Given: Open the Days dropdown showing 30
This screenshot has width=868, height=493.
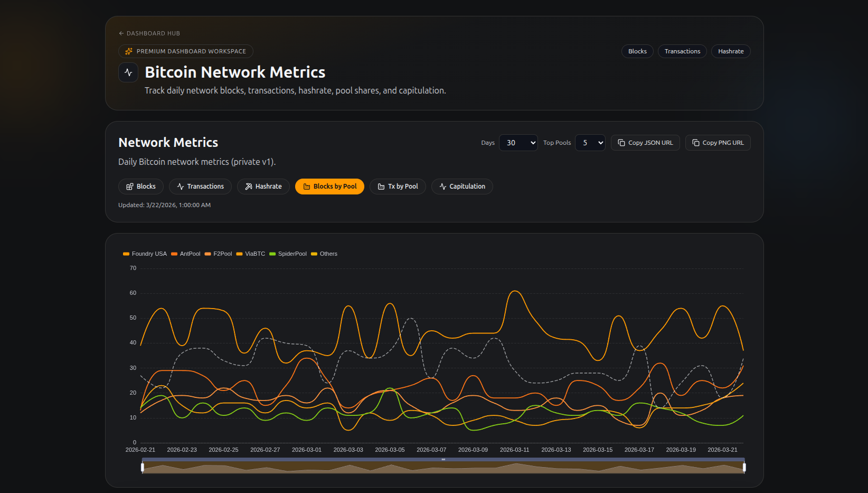Looking at the screenshot, I should tap(518, 142).
